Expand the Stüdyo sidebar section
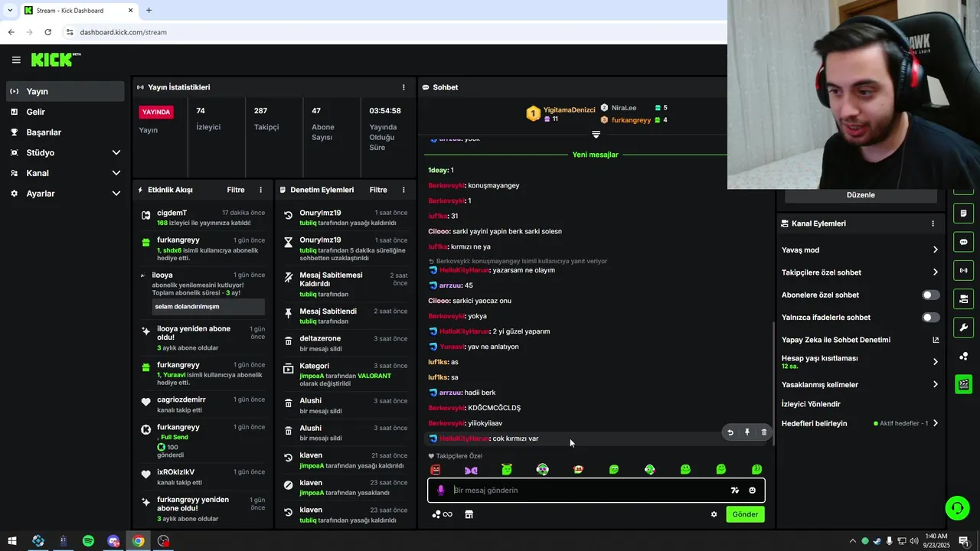Viewport: 980px width, 551px height. point(65,152)
